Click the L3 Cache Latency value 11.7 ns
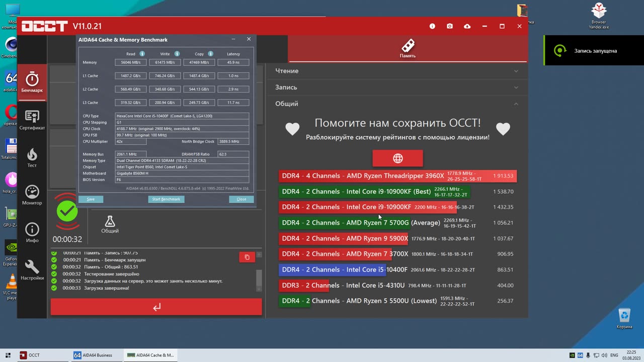644x362 pixels. [233, 103]
